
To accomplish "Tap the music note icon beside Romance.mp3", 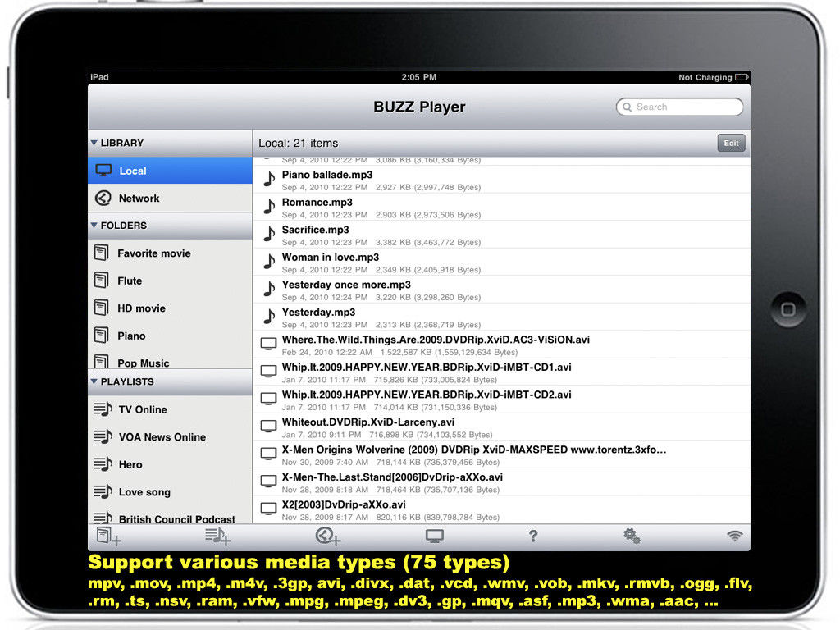I will 269,207.
